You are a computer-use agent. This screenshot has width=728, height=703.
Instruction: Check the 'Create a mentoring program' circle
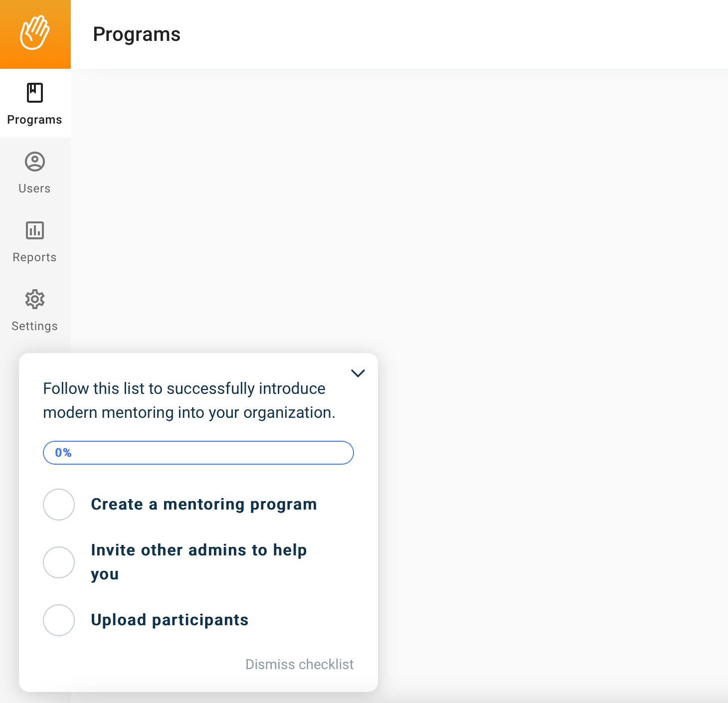(x=59, y=505)
